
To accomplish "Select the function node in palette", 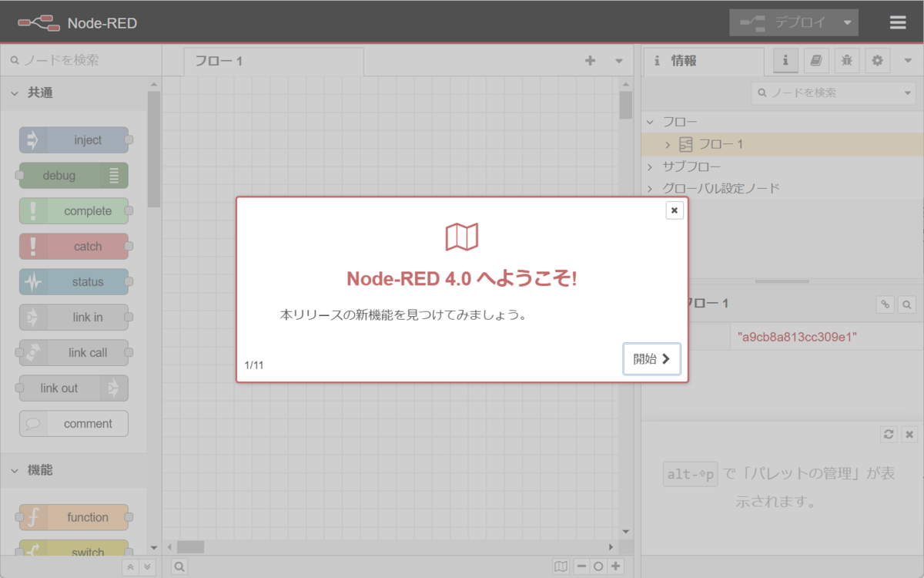I will 74,517.
